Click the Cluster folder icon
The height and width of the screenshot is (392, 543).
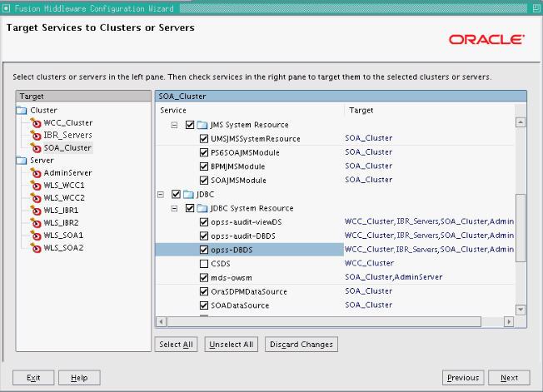coord(22,111)
